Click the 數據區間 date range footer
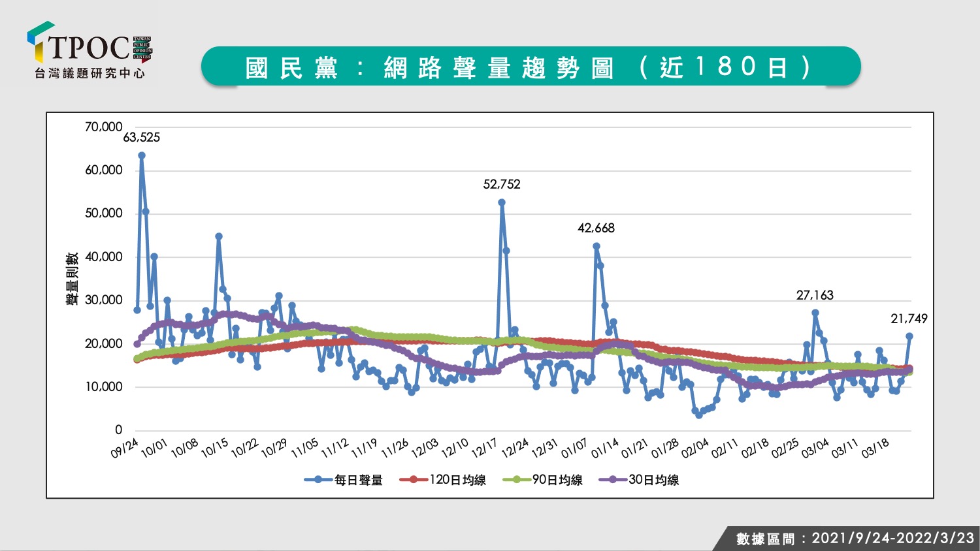Screen dimensions: 980x551 [855, 539]
